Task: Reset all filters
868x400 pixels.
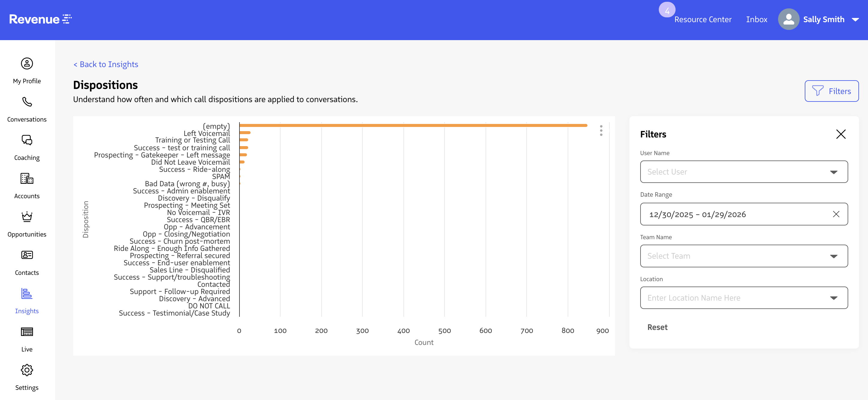Action: [x=657, y=327]
